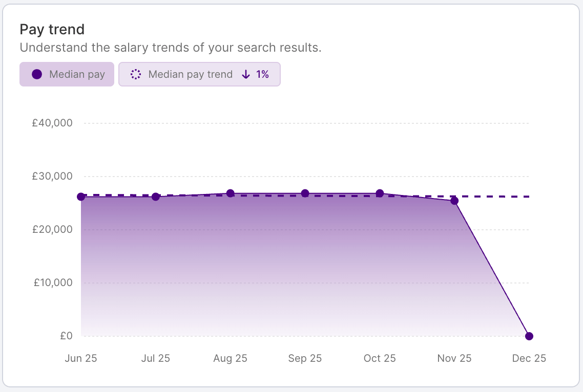Click the shaded gradient area under the pay line
Viewport: 583px width, 392px height.
tap(256, 256)
